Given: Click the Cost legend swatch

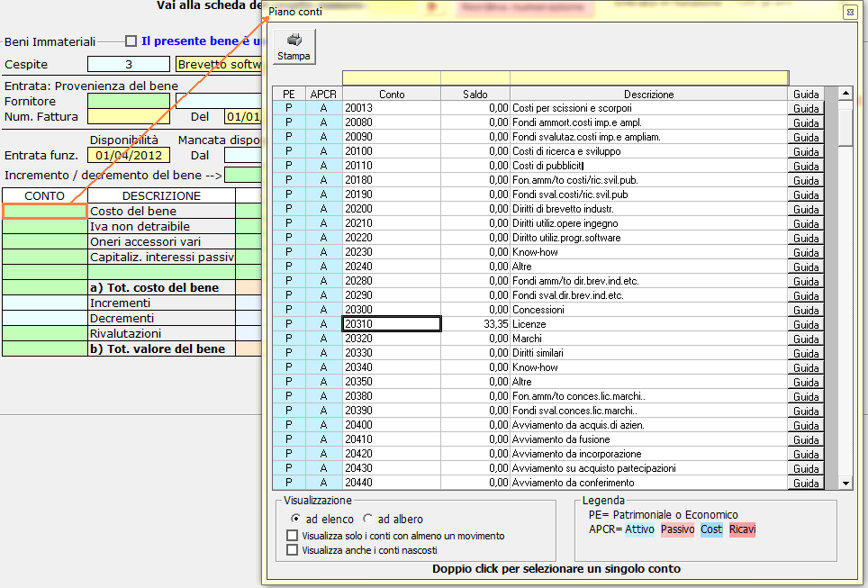Looking at the screenshot, I should point(711,529).
